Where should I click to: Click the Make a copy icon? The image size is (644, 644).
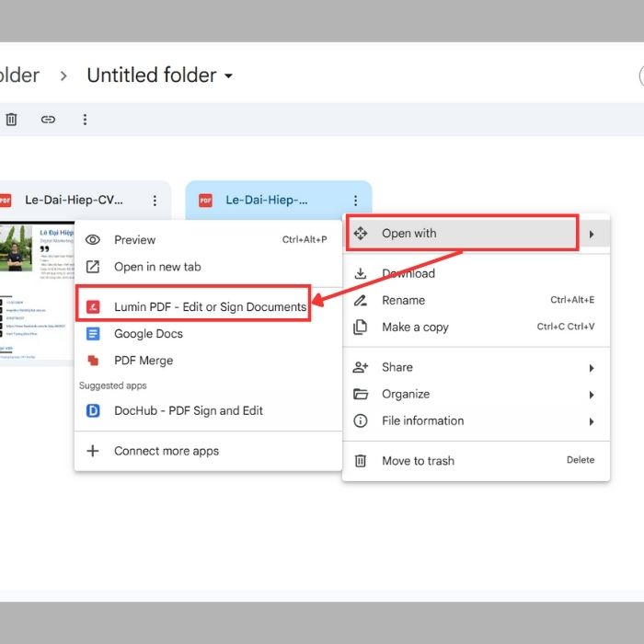(x=361, y=328)
